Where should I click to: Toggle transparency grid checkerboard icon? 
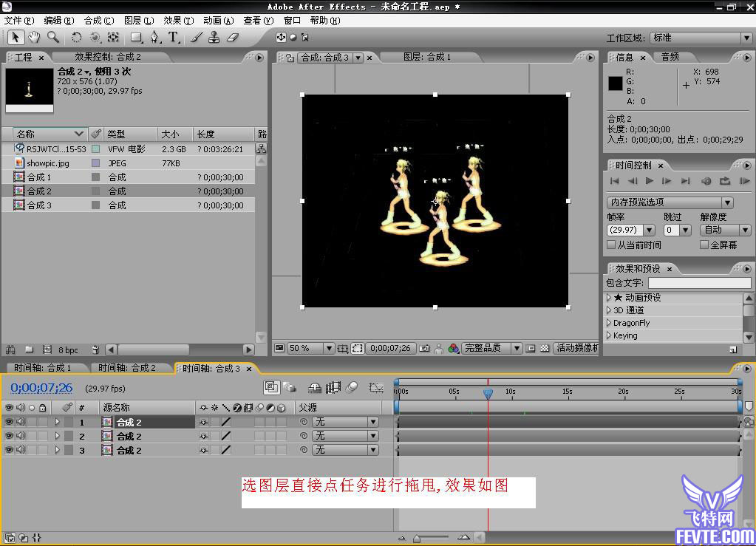[x=545, y=348]
